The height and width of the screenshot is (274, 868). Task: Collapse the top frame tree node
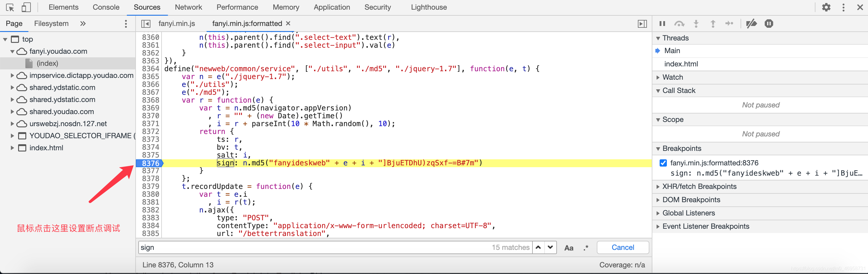(x=5, y=40)
